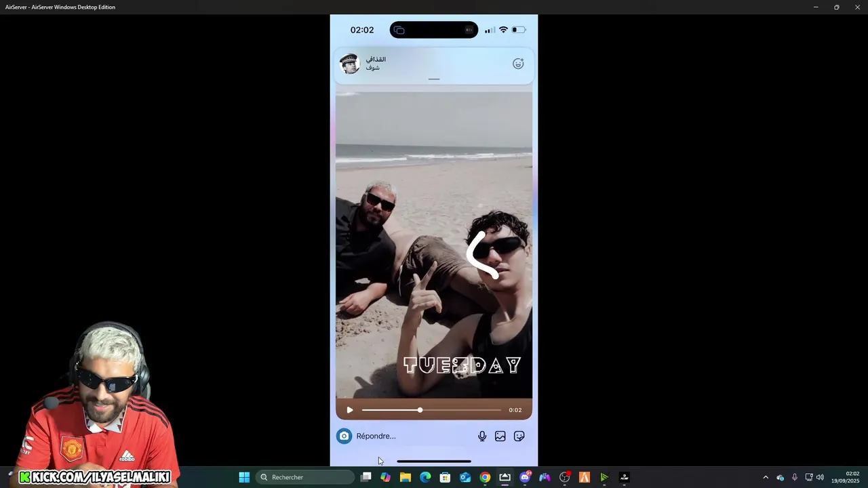Open the green arrow app in the taskbar
This screenshot has height=488, width=868.
[604, 477]
